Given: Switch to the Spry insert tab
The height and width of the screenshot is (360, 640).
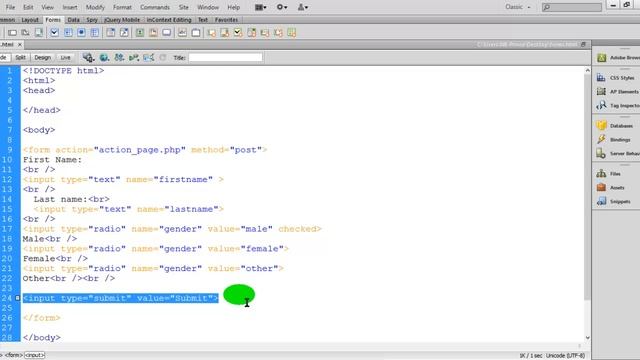Looking at the screenshot, I should (92, 20).
